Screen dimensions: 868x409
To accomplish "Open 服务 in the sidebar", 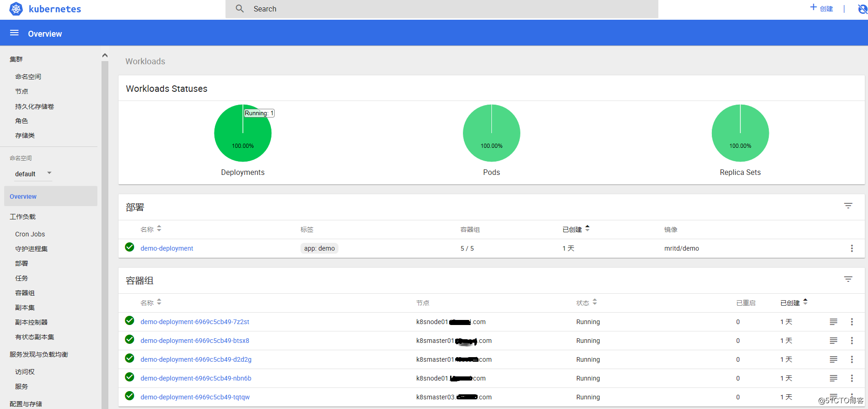I will [x=22, y=387].
